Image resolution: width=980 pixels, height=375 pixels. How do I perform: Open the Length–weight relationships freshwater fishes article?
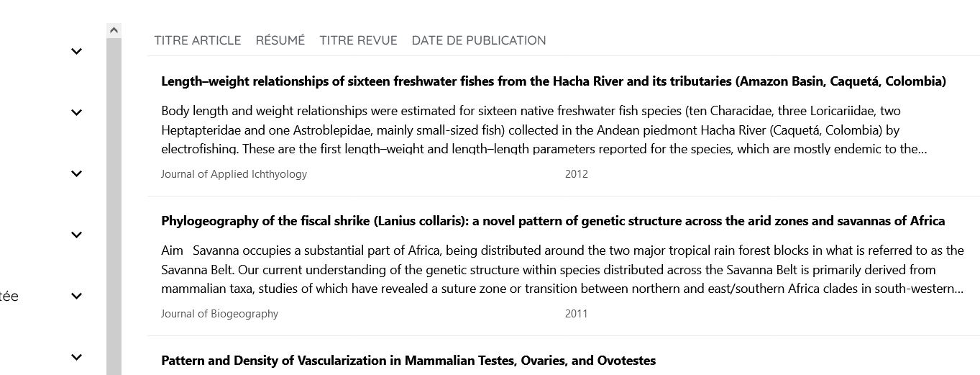(x=554, y=81)
